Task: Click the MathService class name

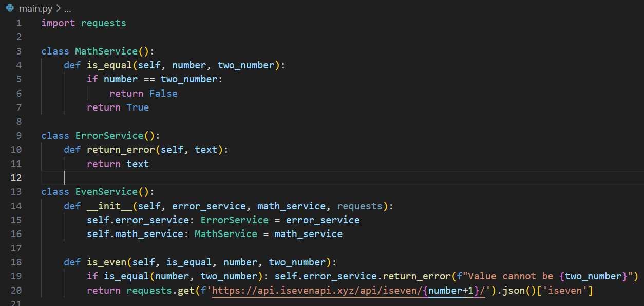Action: click(x=106, y=51)
